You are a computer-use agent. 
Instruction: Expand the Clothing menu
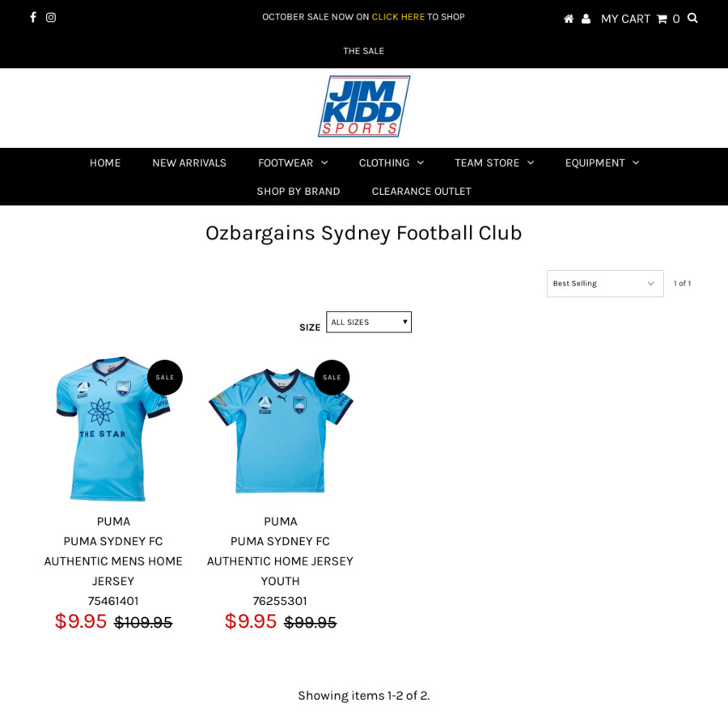click(x=392, y=163)
